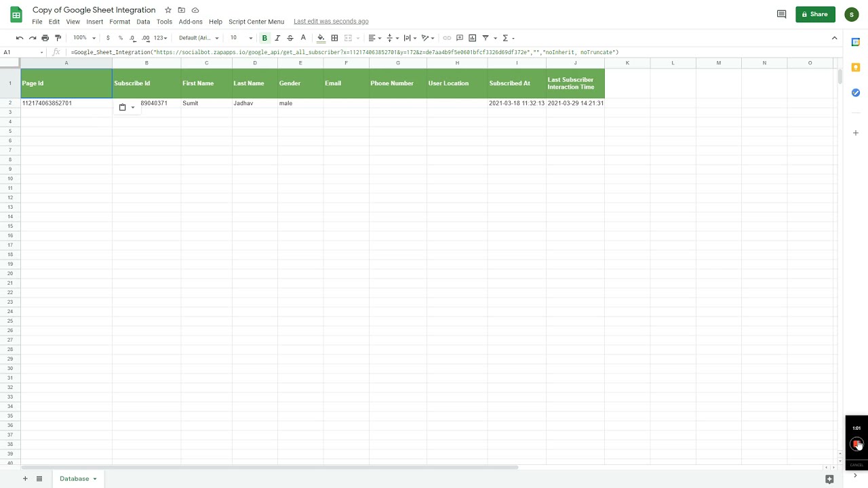The image size is (868, 488).
Task: Click the Insert chart icon
Action: coord(473,38)
